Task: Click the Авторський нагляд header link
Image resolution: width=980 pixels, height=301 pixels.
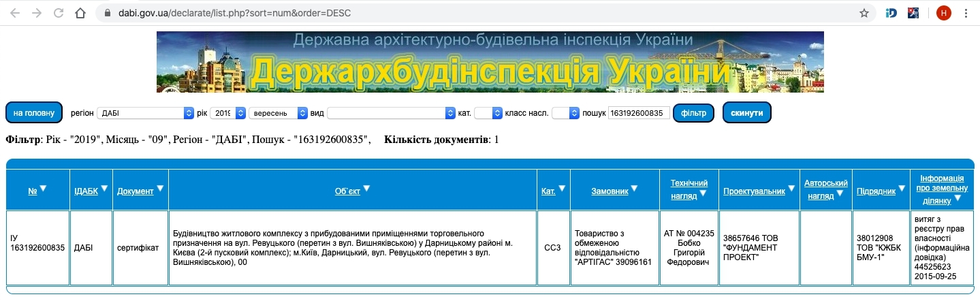Action: pos(825,189)
